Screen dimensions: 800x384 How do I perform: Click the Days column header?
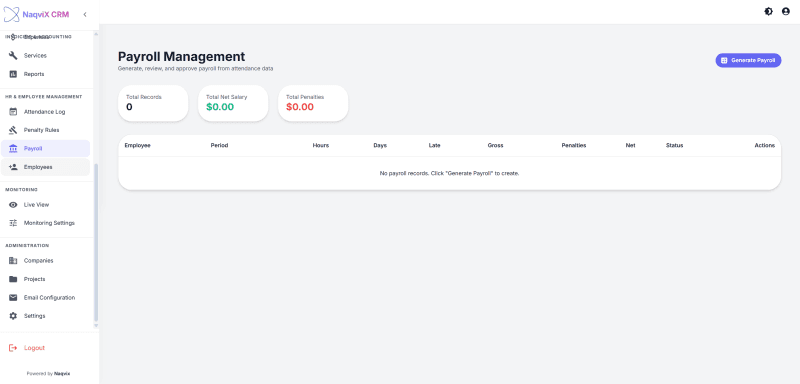coord(380,145)
